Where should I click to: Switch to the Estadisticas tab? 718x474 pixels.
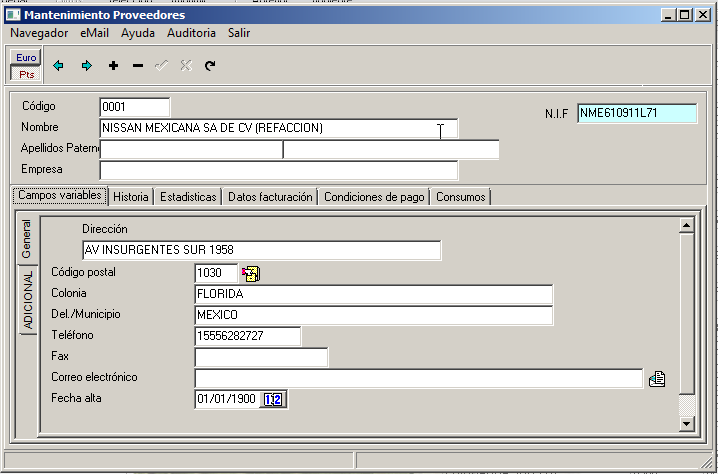[188, 197]
